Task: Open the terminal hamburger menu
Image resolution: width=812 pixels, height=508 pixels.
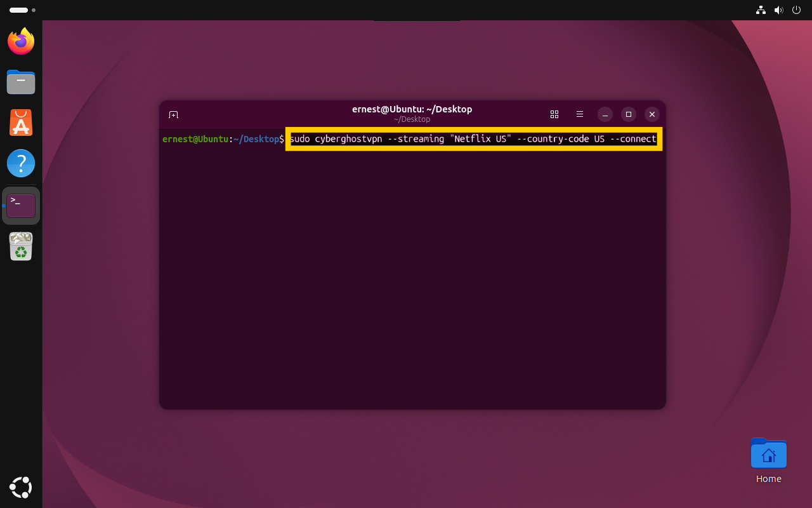Action: pyautogui.click(x=580, y=114)
